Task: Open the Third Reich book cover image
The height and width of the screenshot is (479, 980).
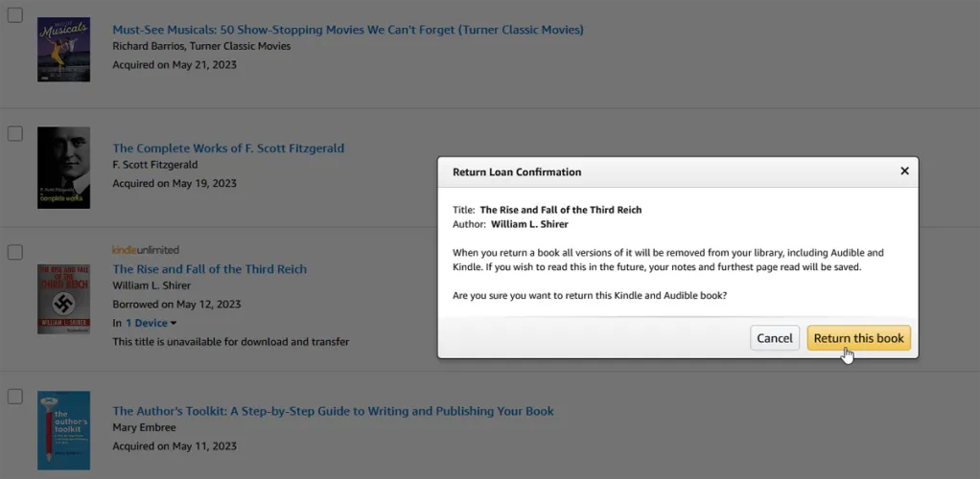Action: [x=63, y=299]
